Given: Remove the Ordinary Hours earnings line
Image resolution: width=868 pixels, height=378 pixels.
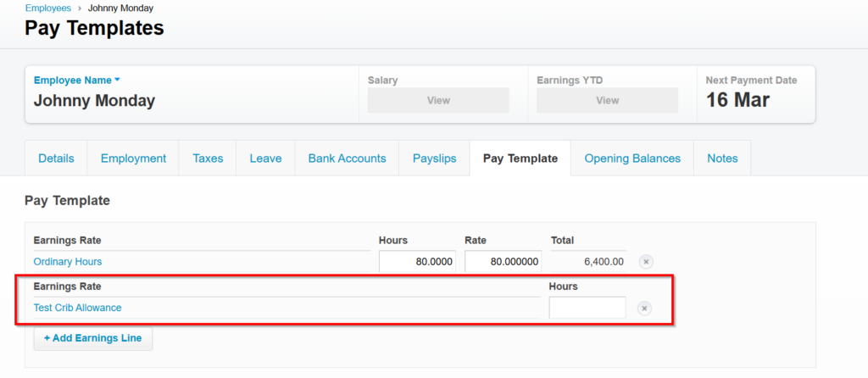Looking at the screenshot, I should click(x=646, y=262).
